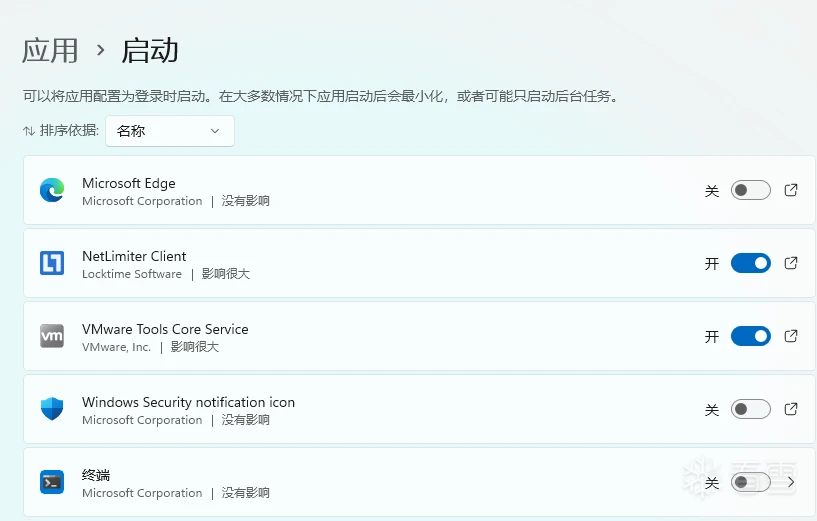Open external link icon for Microsoft Edge
Image resolution: width=817 pixels, height=521 pixels.
(791, 190)
